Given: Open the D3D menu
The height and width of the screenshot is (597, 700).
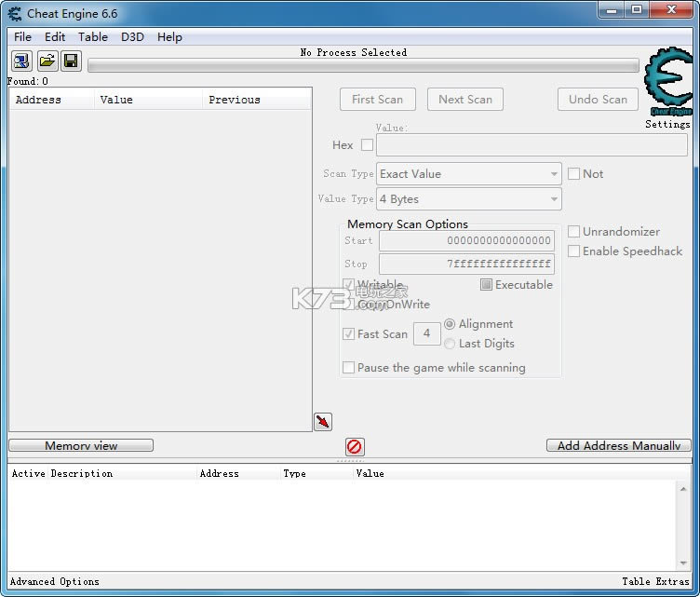Looking at the screenshot, I should (x=132, y=37).
